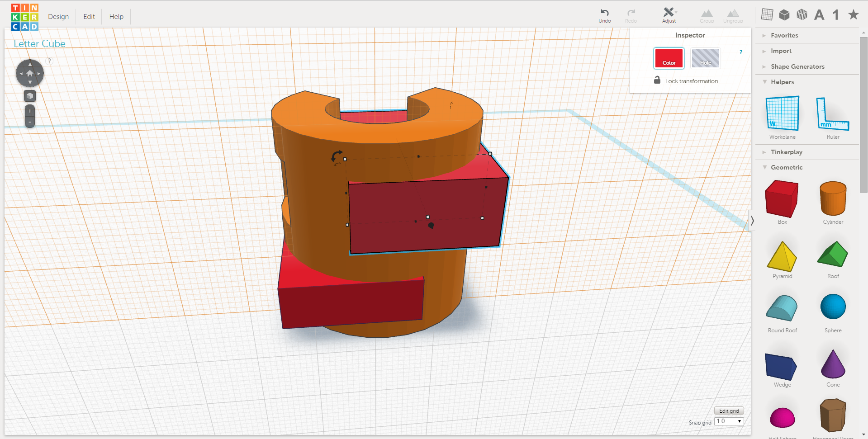Select the wireframe polyhedron icon in toolbar
This screenshot has width=868, height=439.
[802, 14]
